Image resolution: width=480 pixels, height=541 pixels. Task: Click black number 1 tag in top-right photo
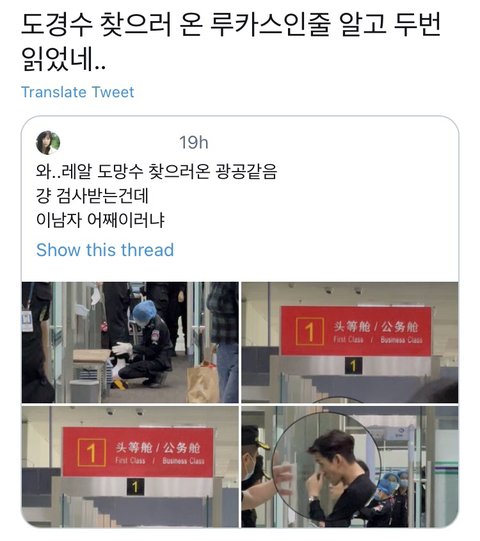pyautogui.click(x=353, y=366)
